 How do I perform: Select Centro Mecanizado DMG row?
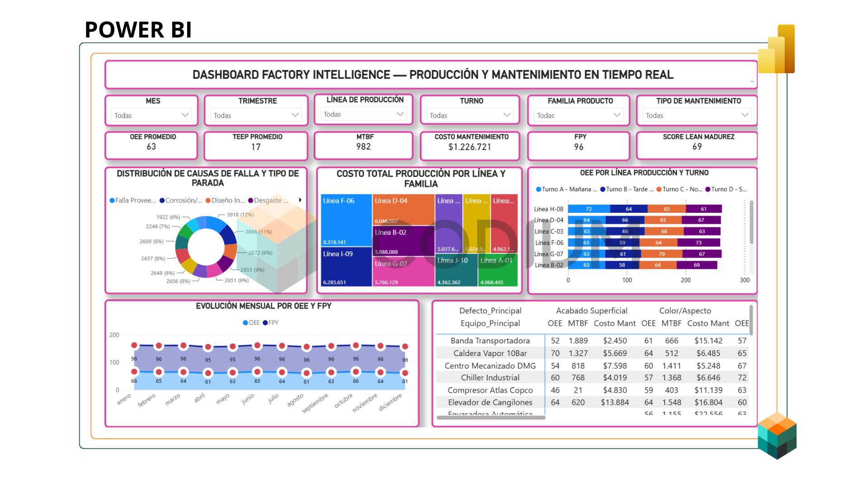coord(592,366)
